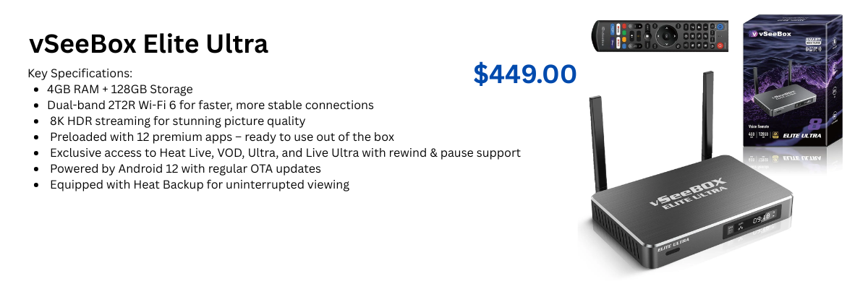Click the red power button on remote
The image size is (868, 289).
pyautogui.click(x=720, y=46)
